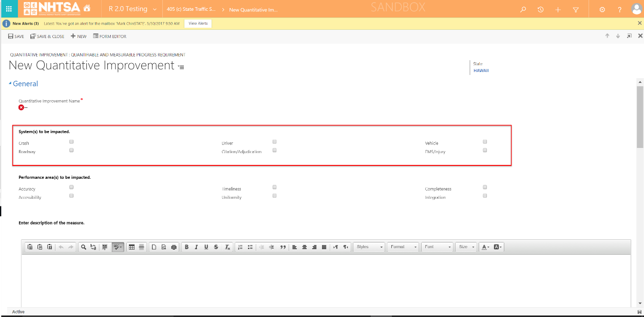Click the search magnifier in top bar
This screenshot has width=644, height=317.
(x=523, y=9)
